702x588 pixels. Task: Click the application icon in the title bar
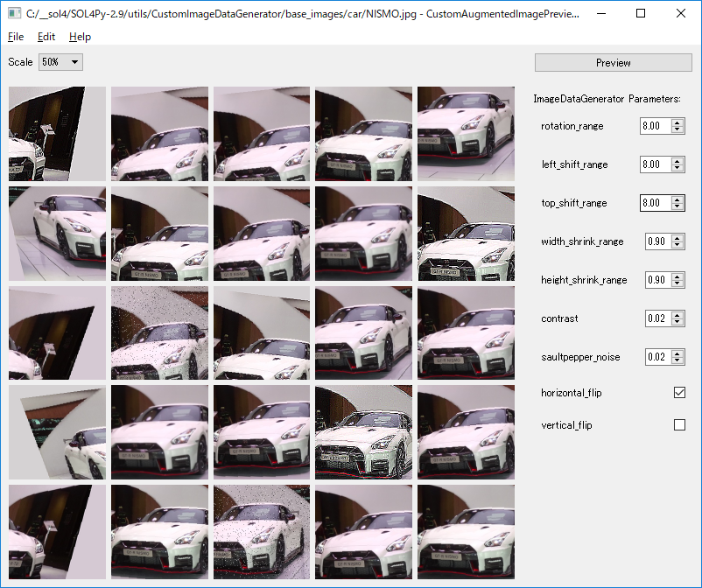[14, 13]
